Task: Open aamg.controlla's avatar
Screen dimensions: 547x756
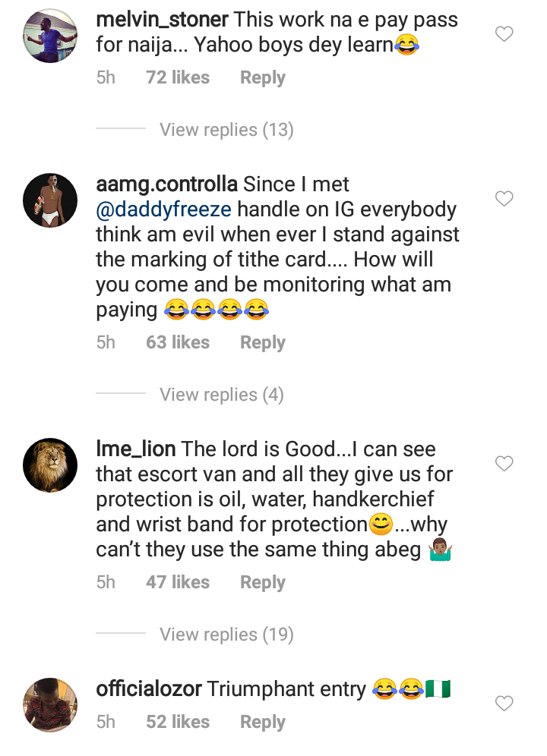Action: pos(50,200)
